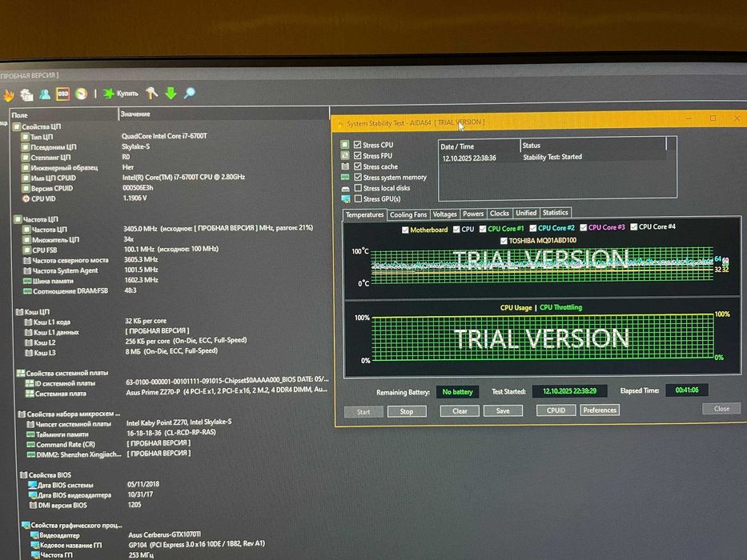
Task: Click the report wizard toolbar icon
Action: point(26,94)
